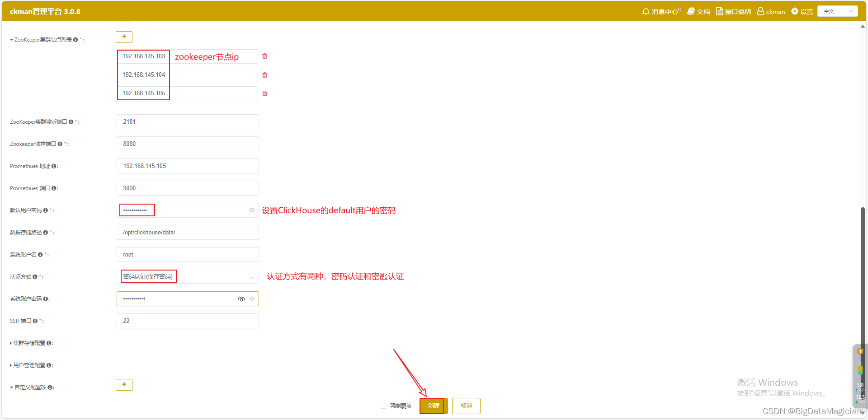Click info icon beside default user password label
The height and width of the screenshot is (420, 868).
pyautogui.click(x=45, y=210)
